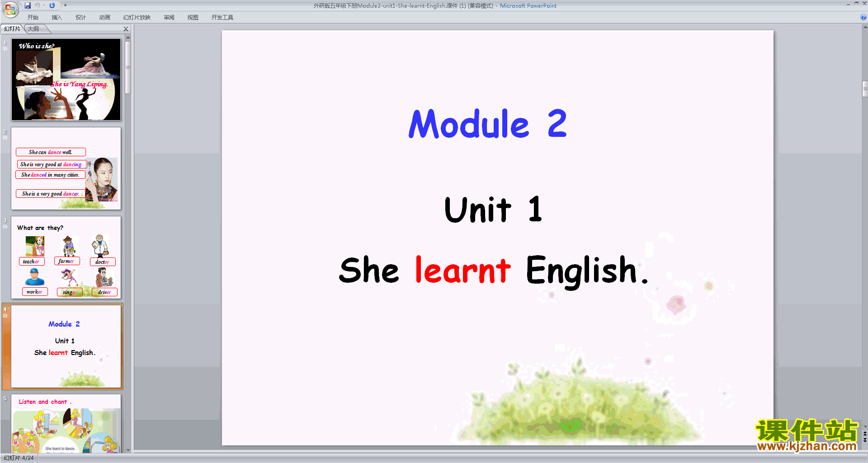
Task: Select slide 3 thumbnail 'What are they?'
Action: pyautogui.click(x=66, y=257)
